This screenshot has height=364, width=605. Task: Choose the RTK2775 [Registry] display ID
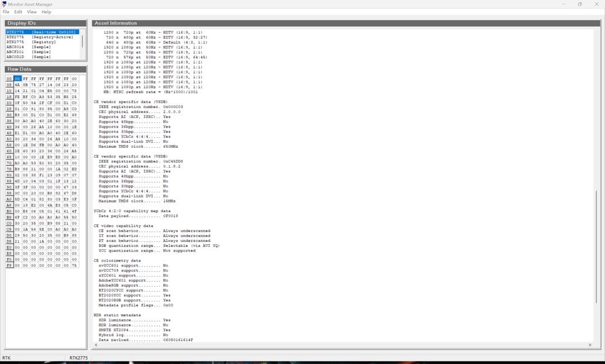[31, 42]
